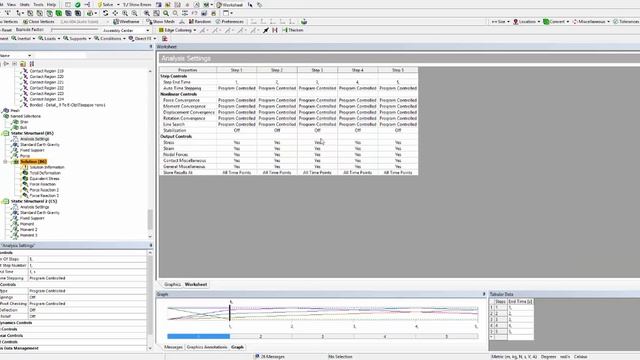Click the Mesh tree item
Screen dimensions: 640x360
[x=15, y=111]
